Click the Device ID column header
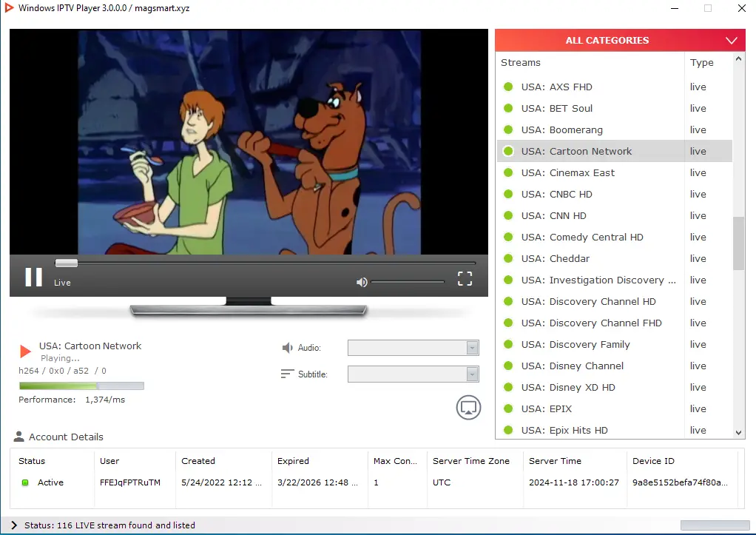The image size is (756, 535). 653,461
